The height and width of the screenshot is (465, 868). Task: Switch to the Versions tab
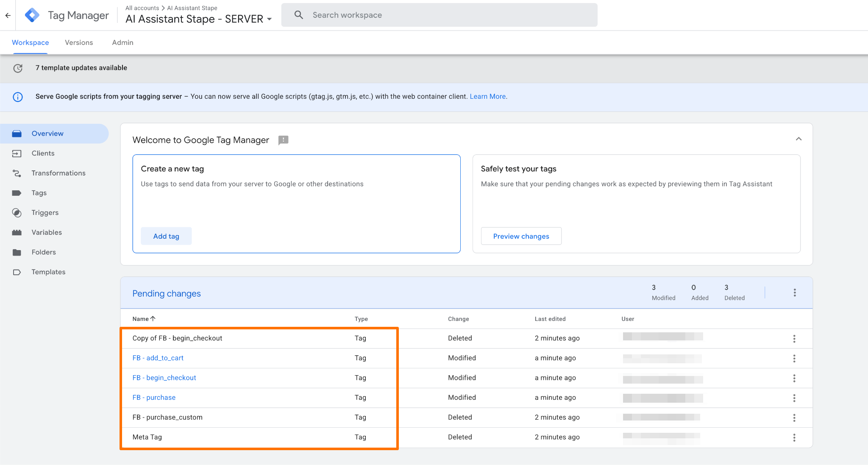[79, 42]
